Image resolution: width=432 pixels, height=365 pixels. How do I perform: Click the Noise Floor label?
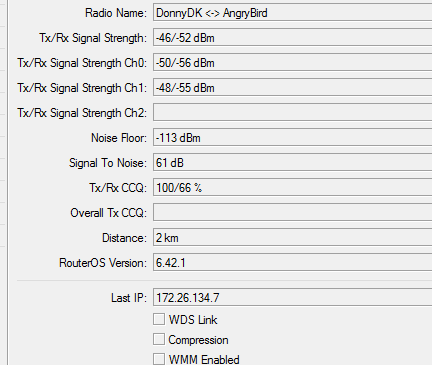point(119,138)
